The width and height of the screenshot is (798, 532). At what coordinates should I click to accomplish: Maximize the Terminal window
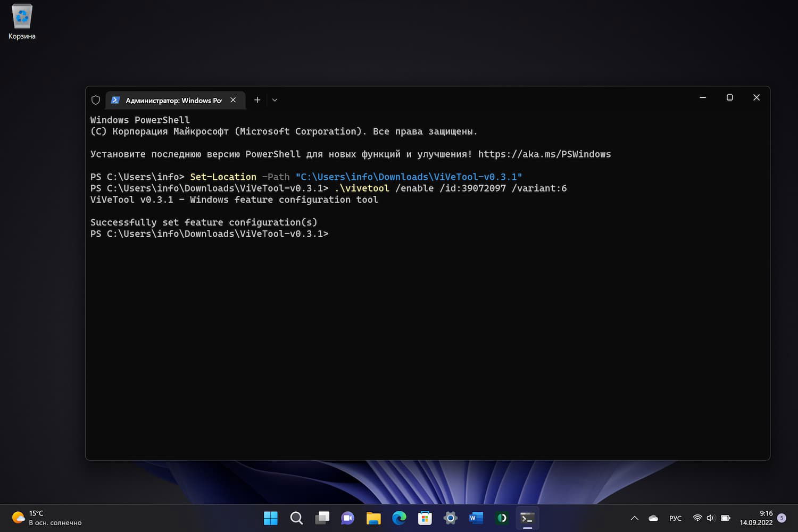pos(730,98)
